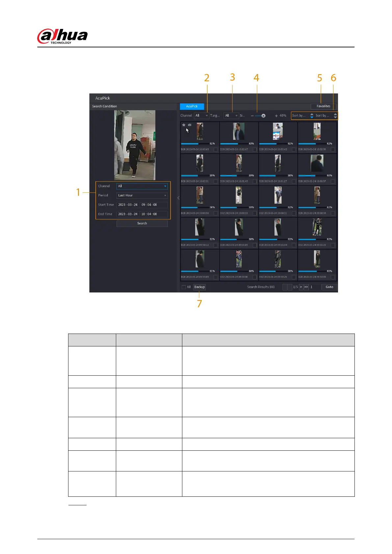Open the Favorites button

pos(323,106)
